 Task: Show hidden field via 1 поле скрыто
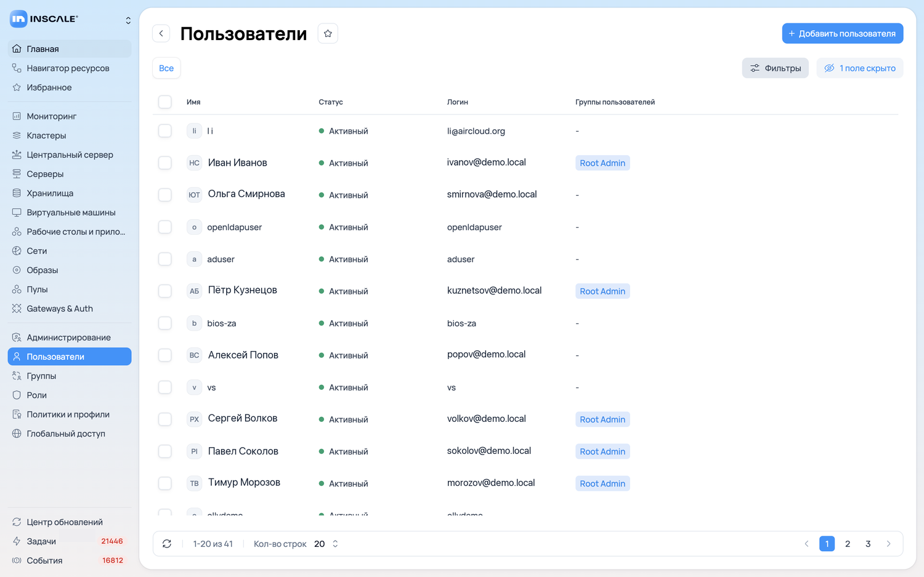tap(860, 68)
